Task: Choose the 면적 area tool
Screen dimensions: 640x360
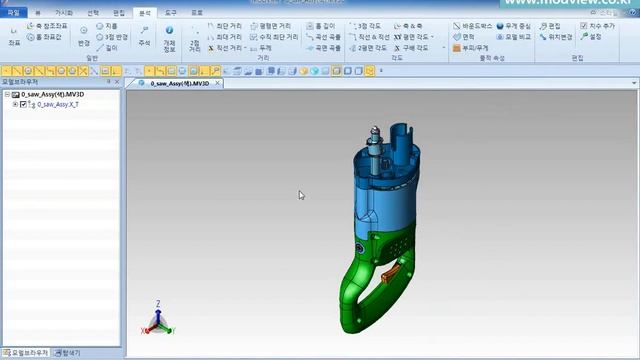Action: click(464, 37)
